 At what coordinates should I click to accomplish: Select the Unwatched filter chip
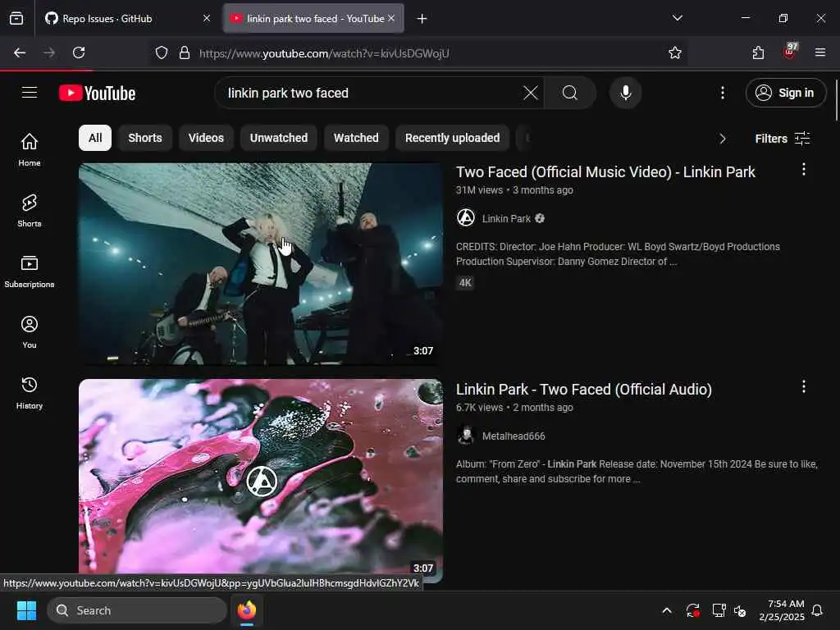pos(279,138)
